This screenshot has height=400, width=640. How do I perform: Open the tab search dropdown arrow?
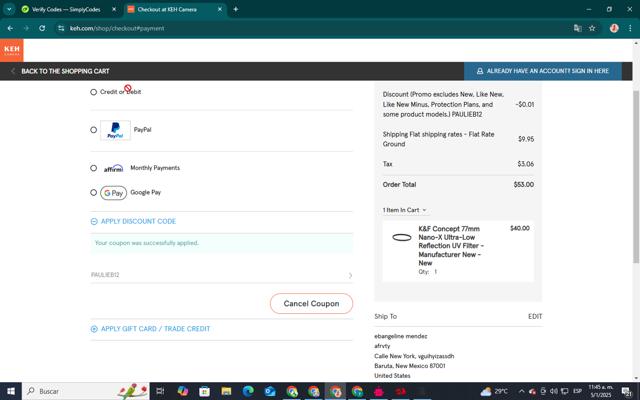(9, 9)
